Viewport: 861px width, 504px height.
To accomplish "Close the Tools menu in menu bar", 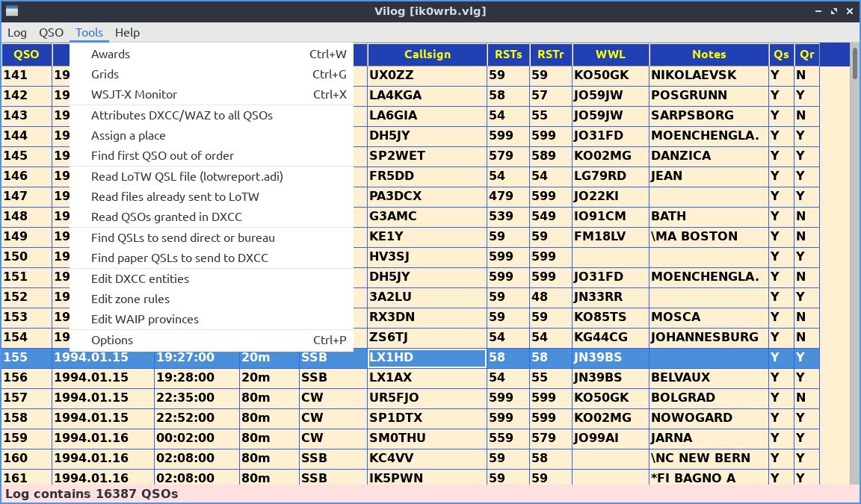I will point(90,32).
